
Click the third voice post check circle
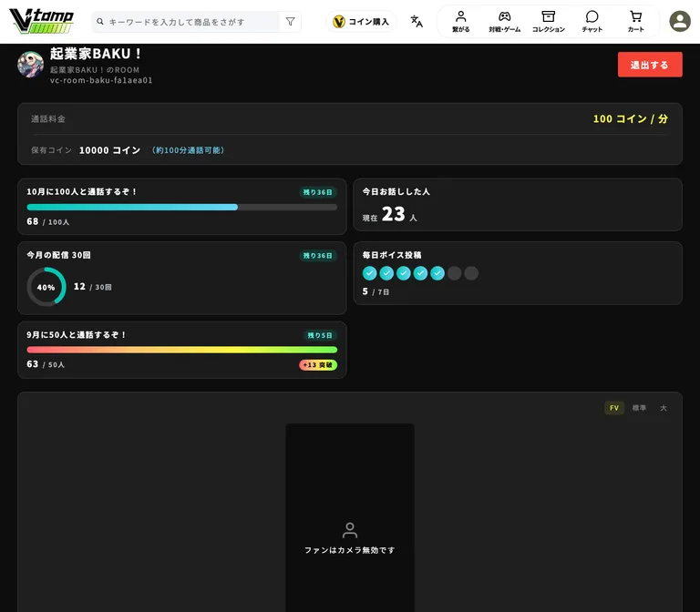pyautogui.click(x=404, y=273)
